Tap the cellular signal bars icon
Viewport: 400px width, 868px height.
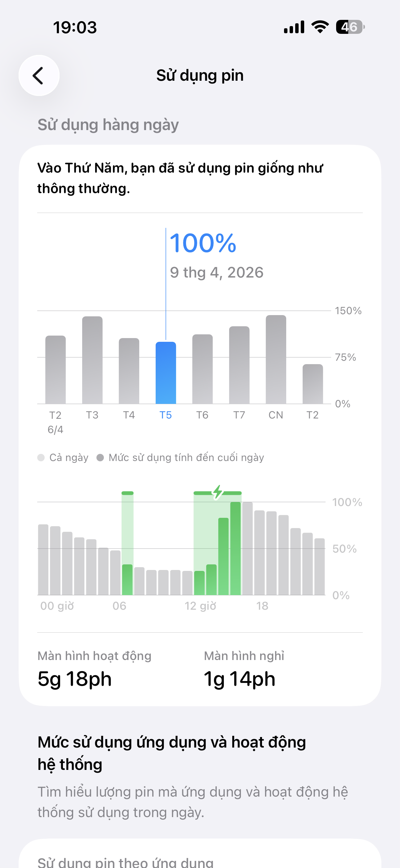click(x=294, y=27)
